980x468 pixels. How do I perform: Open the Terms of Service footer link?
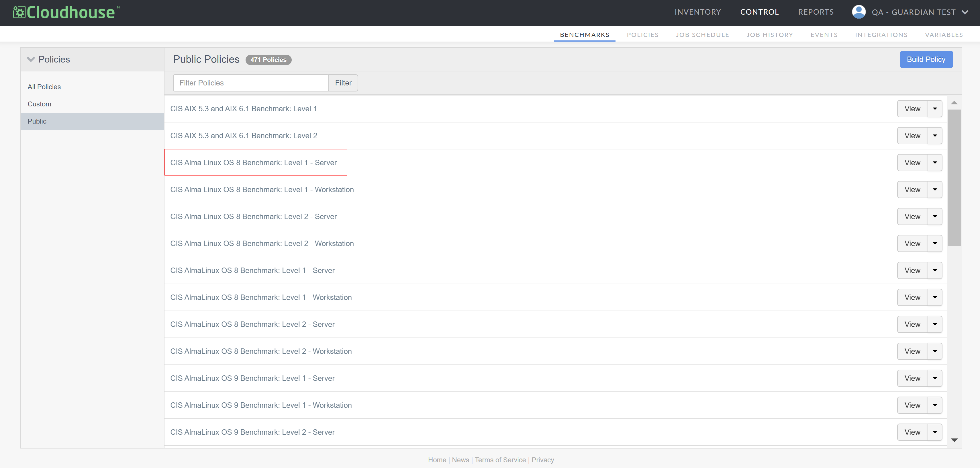coord(500,460)
